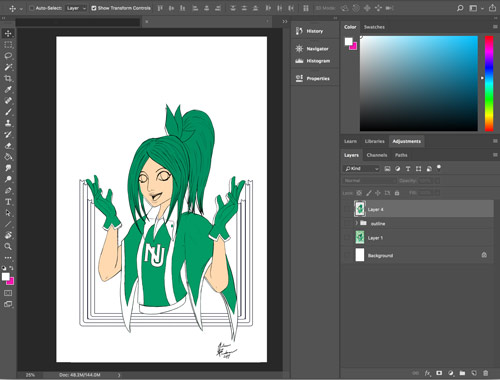This screenshot has height=380, width=500.
Task: Select the Brush tool
Action: 8,112
